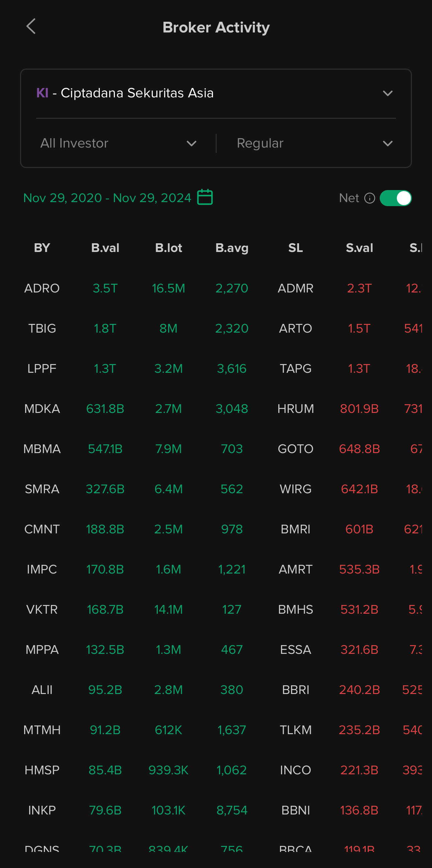432x868 pixels.
Task: Open the BMRI sell-side ticker
Action: (x=295, y=529)
